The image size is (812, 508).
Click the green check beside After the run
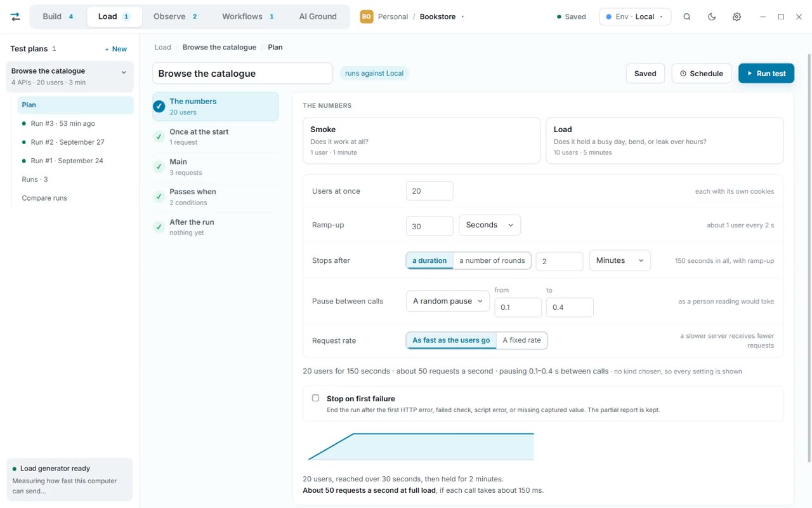159,227
